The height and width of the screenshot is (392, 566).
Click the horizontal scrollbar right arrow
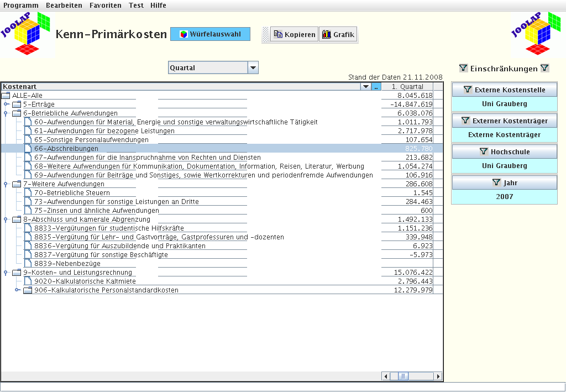438,376
